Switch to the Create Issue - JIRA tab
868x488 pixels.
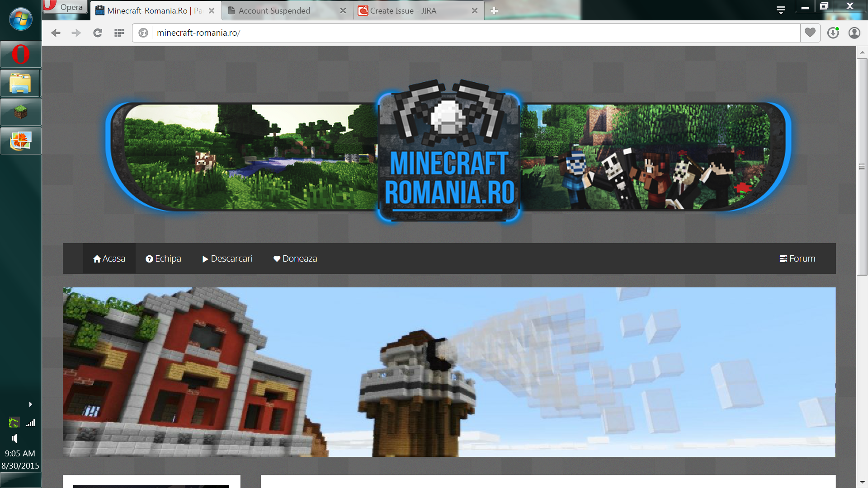pos(403,11)
